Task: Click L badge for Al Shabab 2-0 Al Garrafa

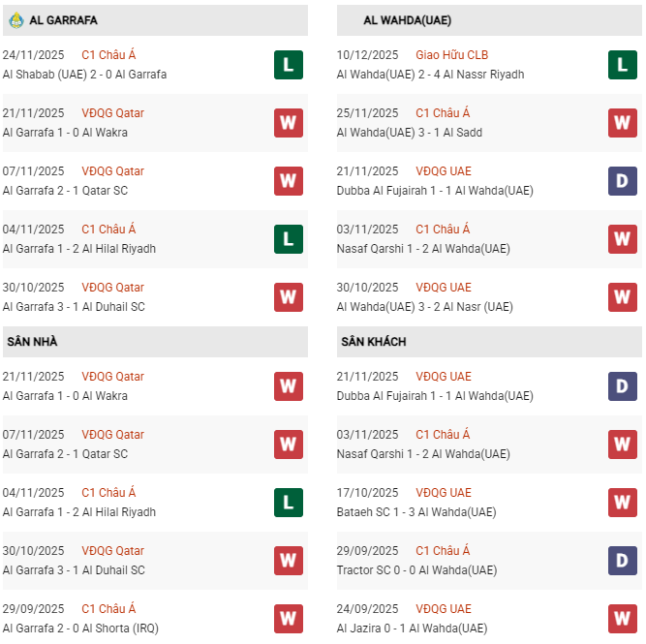Action: pyautogui.click(x=289, y=65)
